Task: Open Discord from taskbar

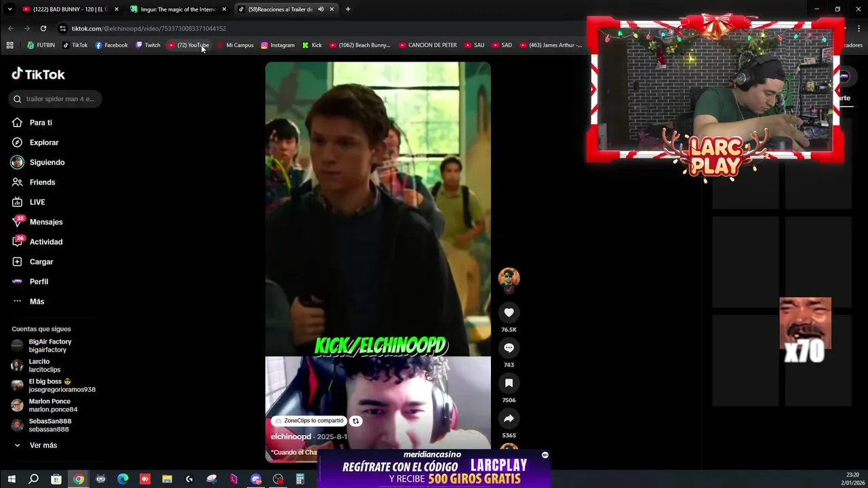Action: pos(256,479)
